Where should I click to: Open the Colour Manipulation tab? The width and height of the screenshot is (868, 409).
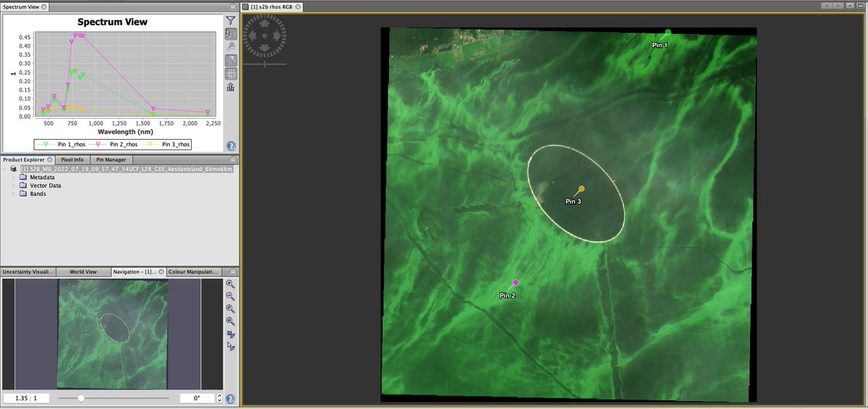click(x=193, y=271)
